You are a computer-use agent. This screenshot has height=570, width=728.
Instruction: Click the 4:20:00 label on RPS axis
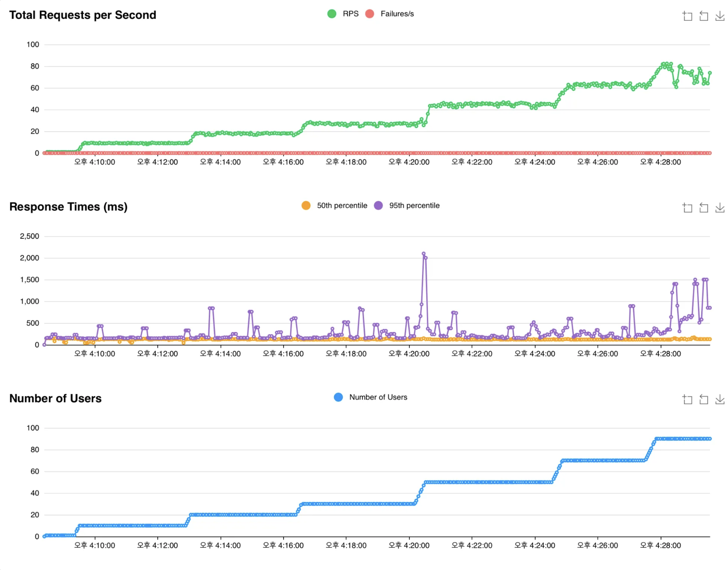409,162
